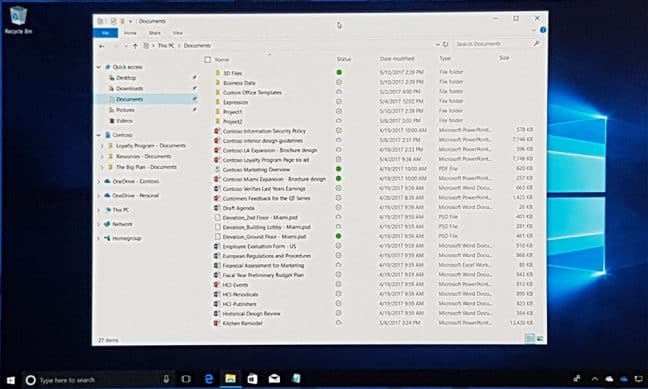648x389 pixels.
Task: Tick the select-all checkbox beside Name
Action: [x=207, y=60]
